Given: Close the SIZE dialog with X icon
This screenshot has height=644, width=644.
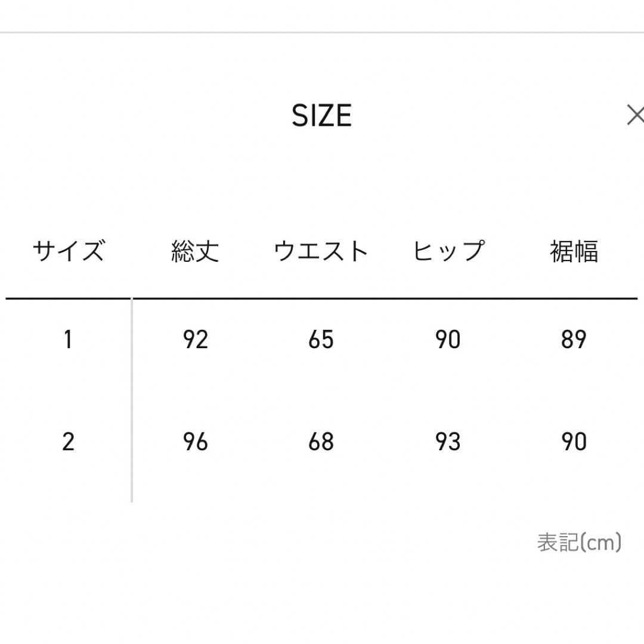Looking at the screenshot, I should tap(636, 115).
